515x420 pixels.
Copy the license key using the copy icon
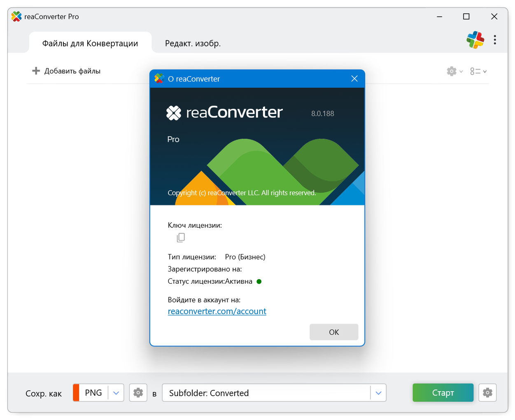[x=181, y=238]
